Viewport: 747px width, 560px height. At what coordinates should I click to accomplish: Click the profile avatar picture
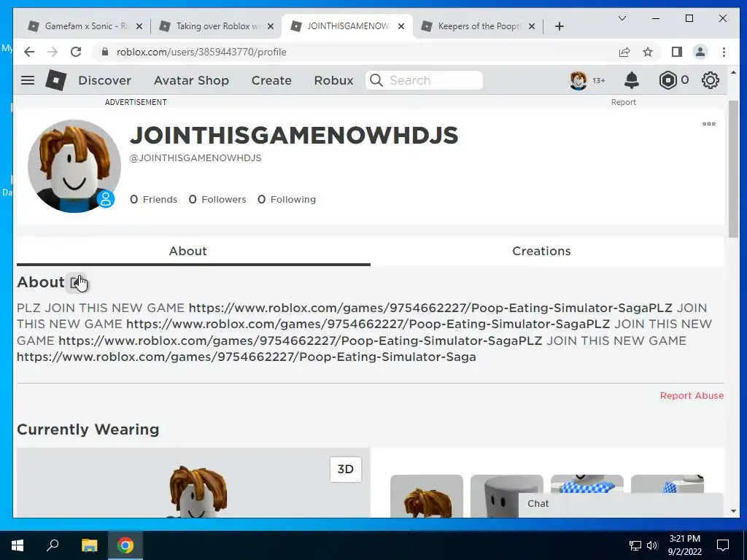pos(74,166)
